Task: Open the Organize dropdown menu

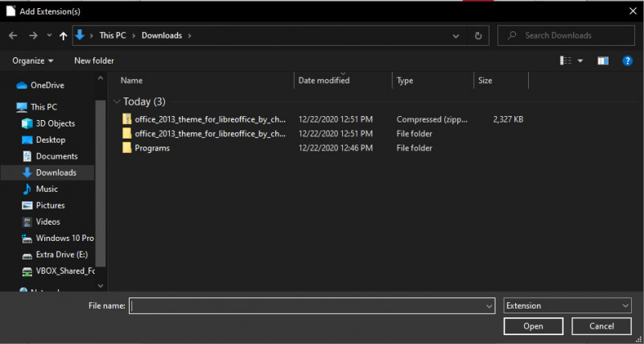Action: coord(33,60)
